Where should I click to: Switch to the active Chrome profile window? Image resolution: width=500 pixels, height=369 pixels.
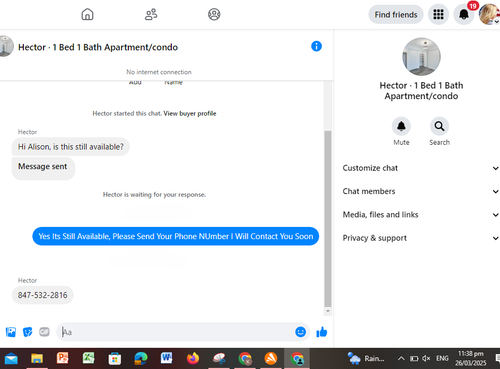pyautogui.click(x=297, y=359)
